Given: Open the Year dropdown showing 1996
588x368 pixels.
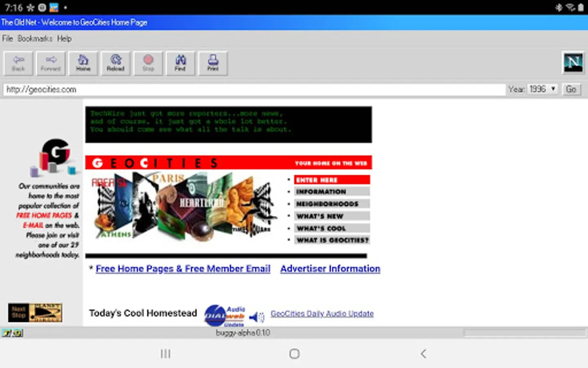Looking at the screenshot, I should pos(543,89).
